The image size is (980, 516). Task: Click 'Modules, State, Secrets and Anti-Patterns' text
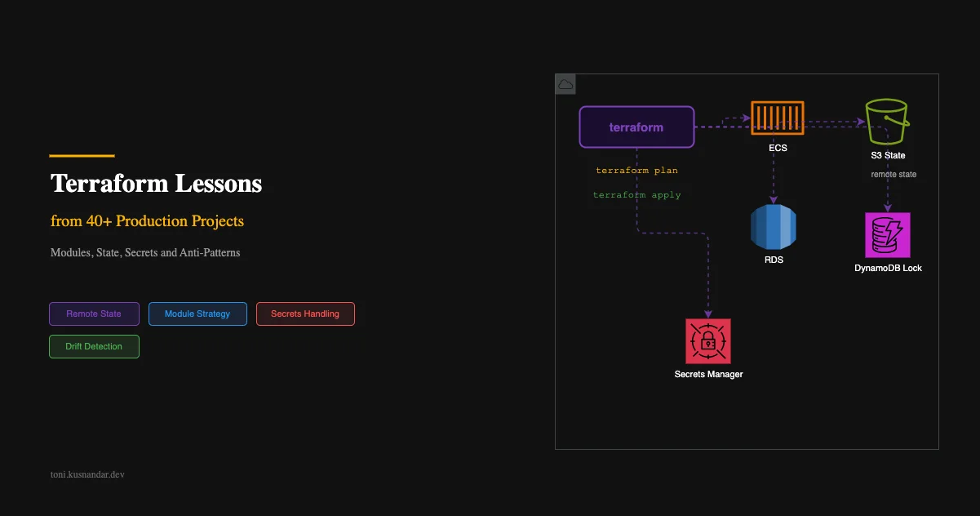[145, 253]
